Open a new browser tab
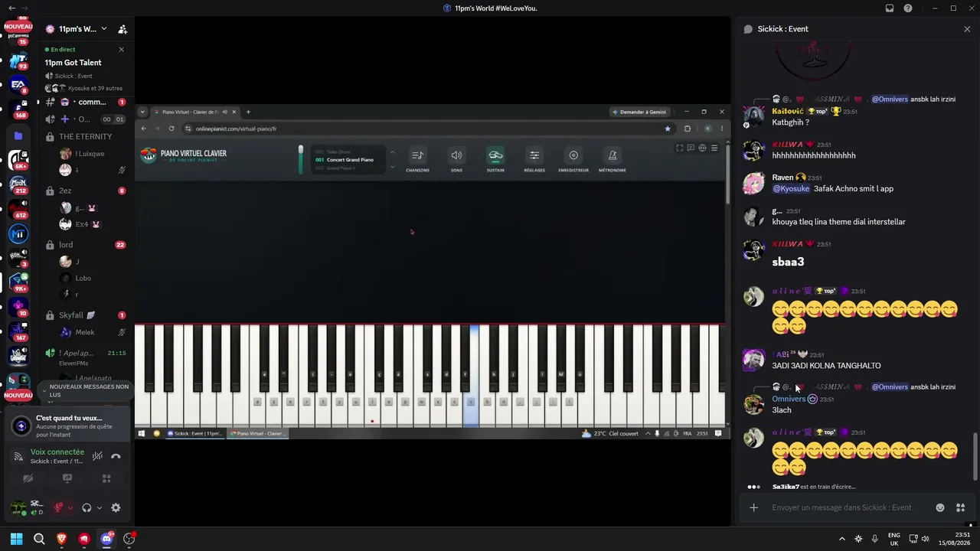The height and width of the screenshot is (551, 980). click(x=248, y=112)
